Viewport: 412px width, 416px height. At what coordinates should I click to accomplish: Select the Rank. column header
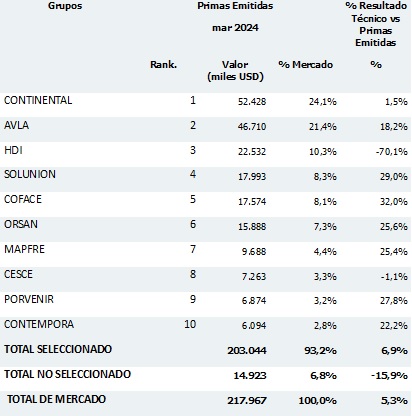pyautogui.click(x=163, y=64)
